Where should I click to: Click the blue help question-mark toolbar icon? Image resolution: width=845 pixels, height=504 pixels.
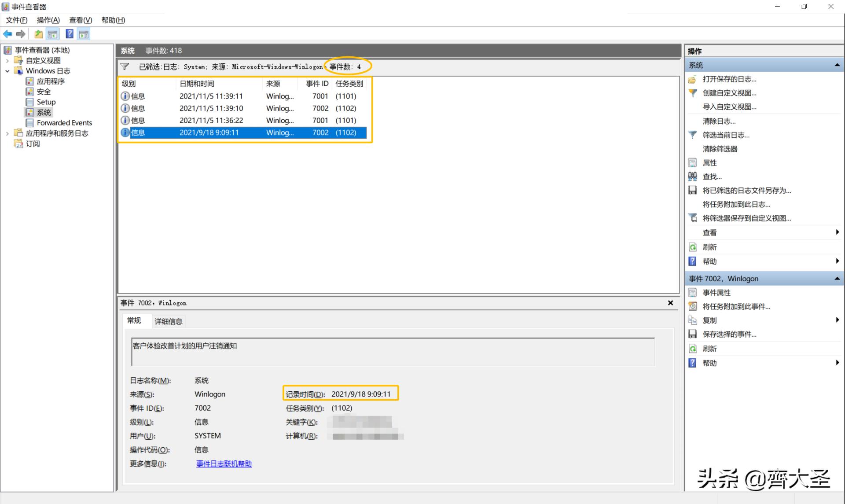pos(70,34)
